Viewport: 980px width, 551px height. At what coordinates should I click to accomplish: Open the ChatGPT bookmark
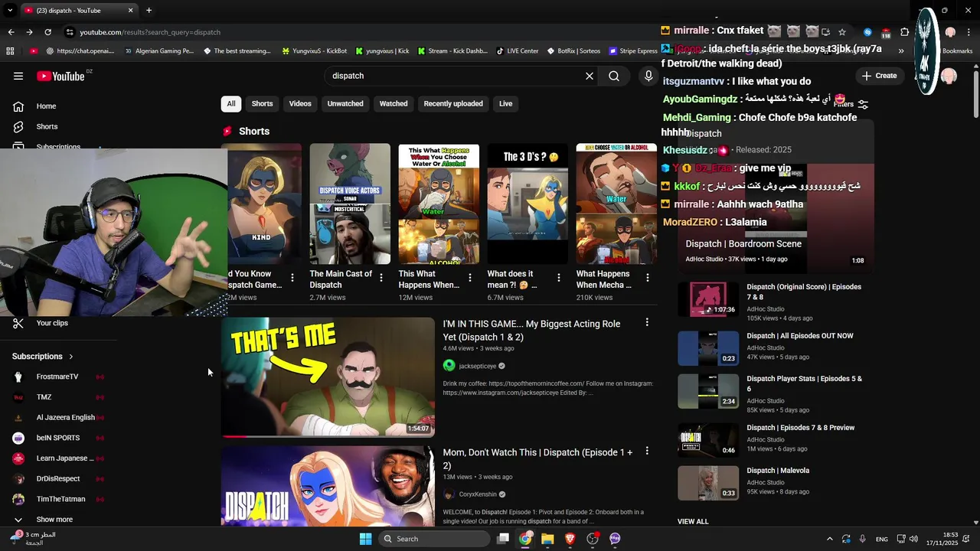tap(80, 51)
